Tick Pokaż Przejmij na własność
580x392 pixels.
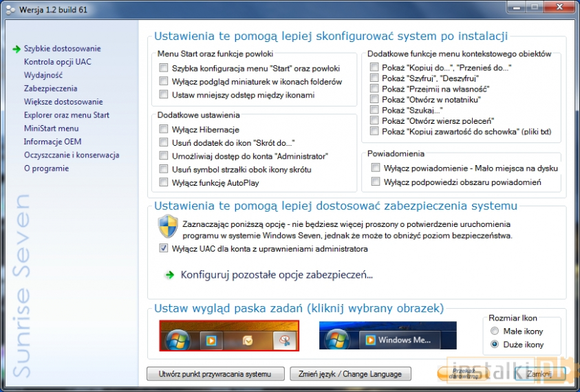coord(374,89)
